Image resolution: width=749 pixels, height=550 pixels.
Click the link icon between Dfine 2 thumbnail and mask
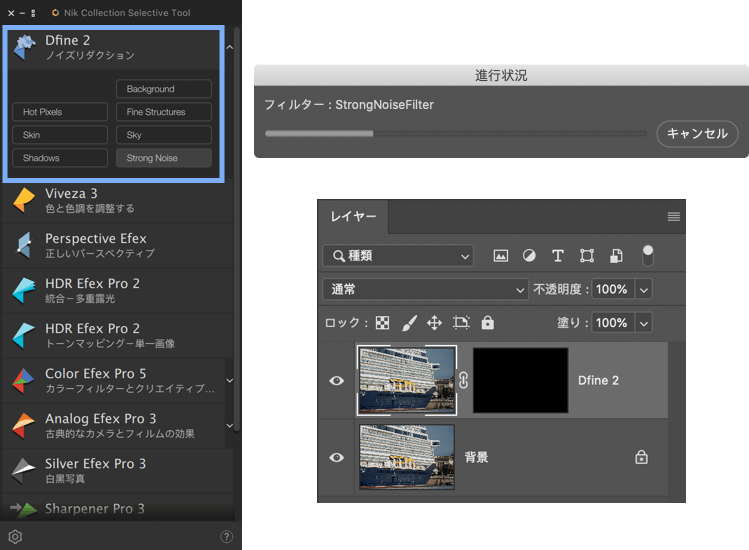(463, 380)
